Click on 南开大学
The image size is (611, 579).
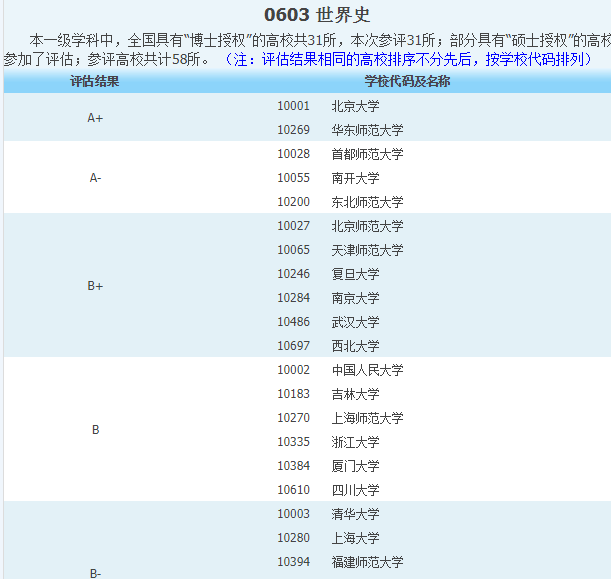point(355,178)
